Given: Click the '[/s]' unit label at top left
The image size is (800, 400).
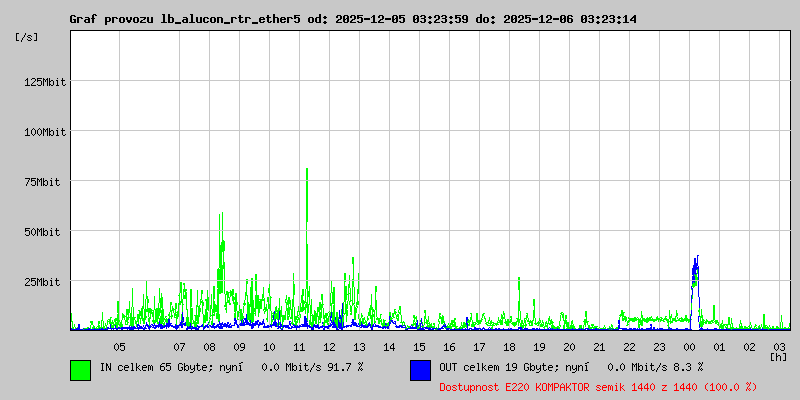Looking at the screenshot, I should (27, 37).
